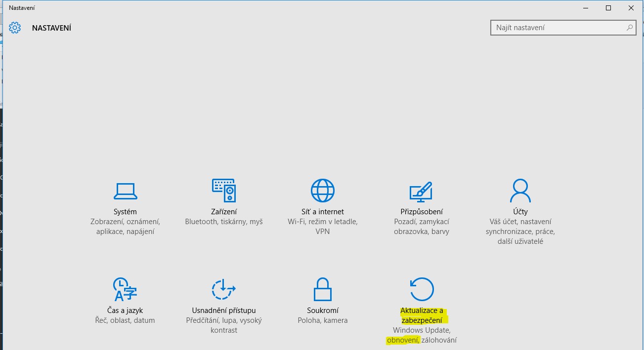Click the 'Systém' title text
The image size is (644, 350).
(125, 212)
